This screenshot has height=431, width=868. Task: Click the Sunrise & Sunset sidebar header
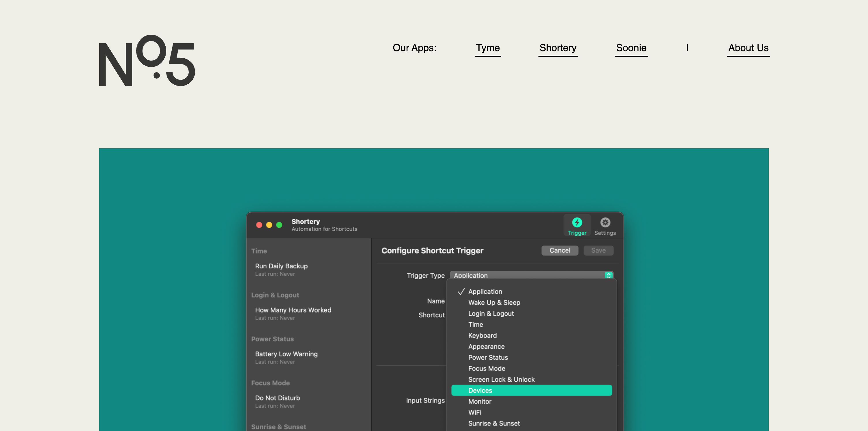(x=278, y=427)
